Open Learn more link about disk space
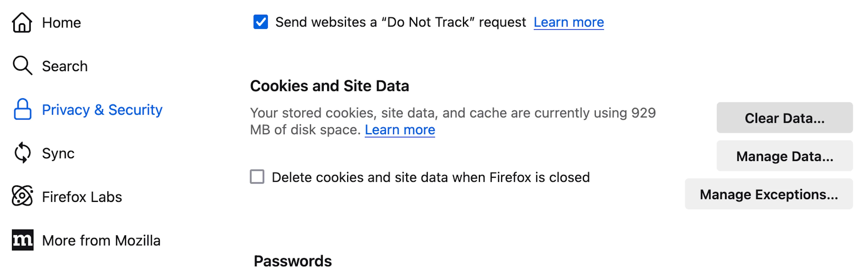Viewport: 868px width, 276px height. (400, 130)
